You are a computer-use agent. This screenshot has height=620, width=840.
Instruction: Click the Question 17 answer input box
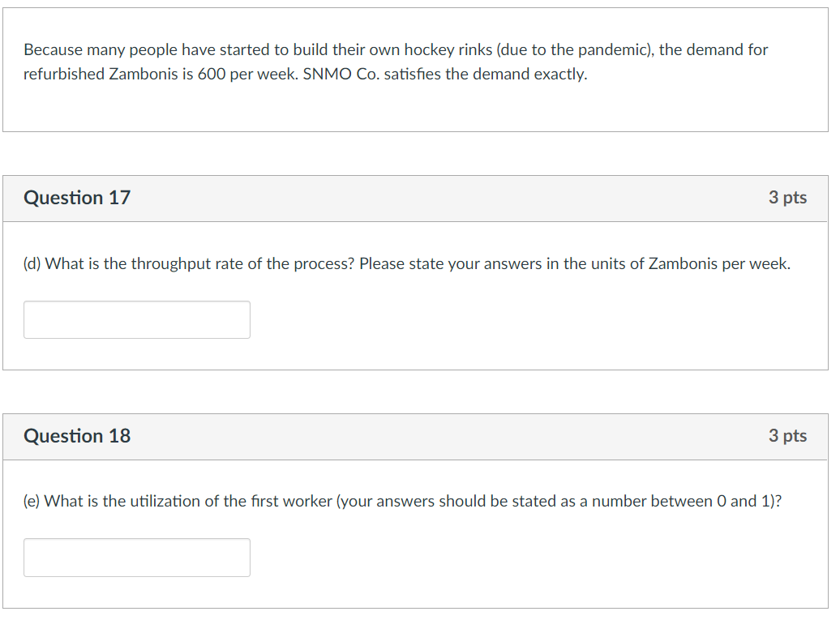(x=136, y=319)
